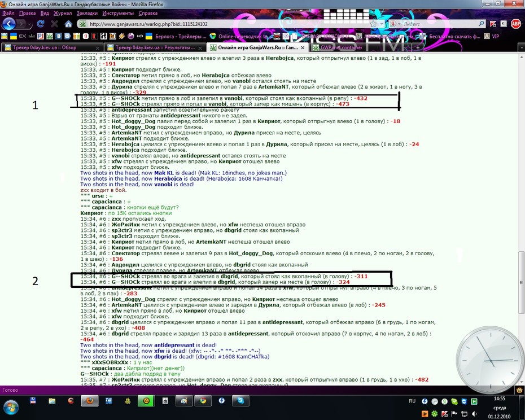525x420 pixels.
Task: Open the back/forward history dropdown arrow
Action: click(30, 24)
